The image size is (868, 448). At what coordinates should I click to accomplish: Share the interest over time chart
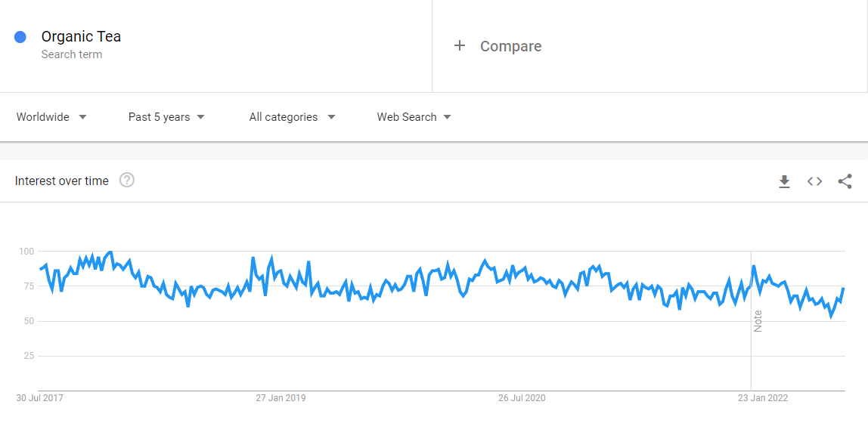(x=845, y=181)
